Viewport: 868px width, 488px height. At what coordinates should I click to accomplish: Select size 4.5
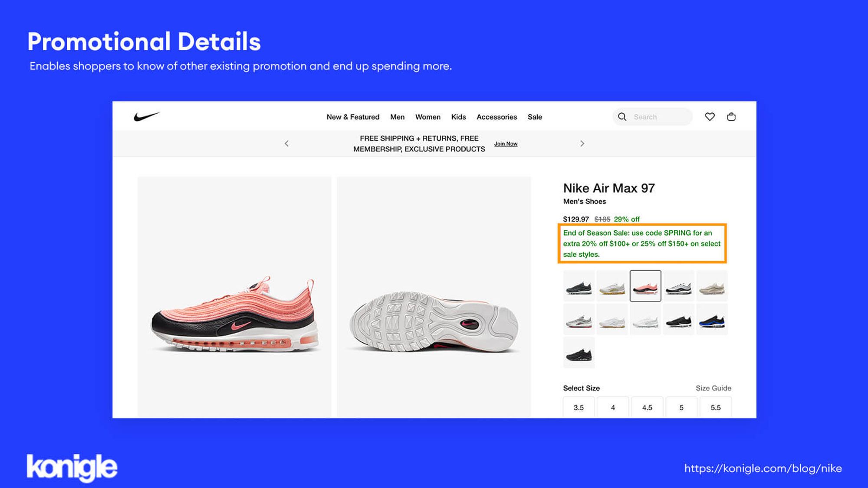click(647, 407)
